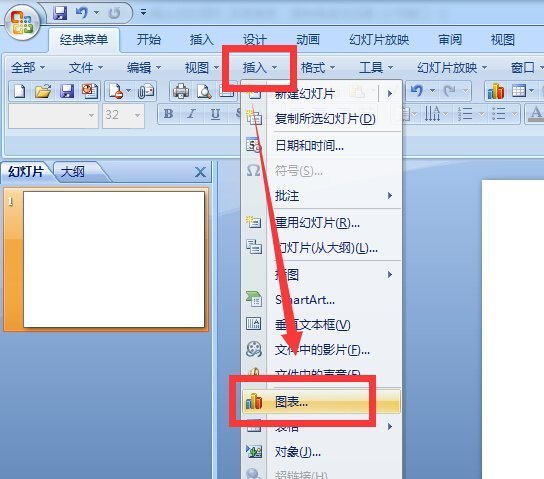Open the 幻灯片放映 classic menu
544x479 pixels.
tap(451, 67)
